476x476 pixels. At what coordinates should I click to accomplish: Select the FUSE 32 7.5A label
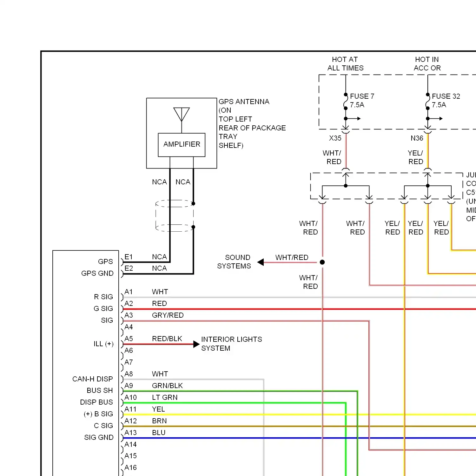click(446, 101)
